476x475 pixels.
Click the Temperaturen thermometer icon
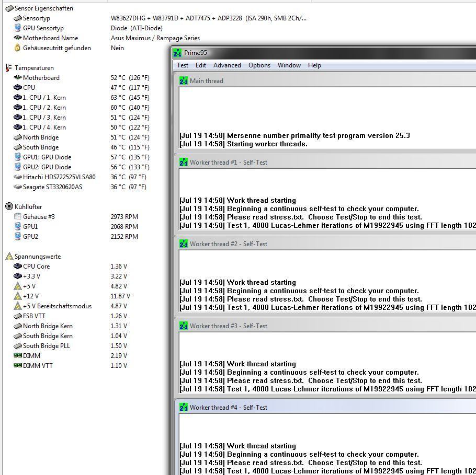click(x=9, y=67)
